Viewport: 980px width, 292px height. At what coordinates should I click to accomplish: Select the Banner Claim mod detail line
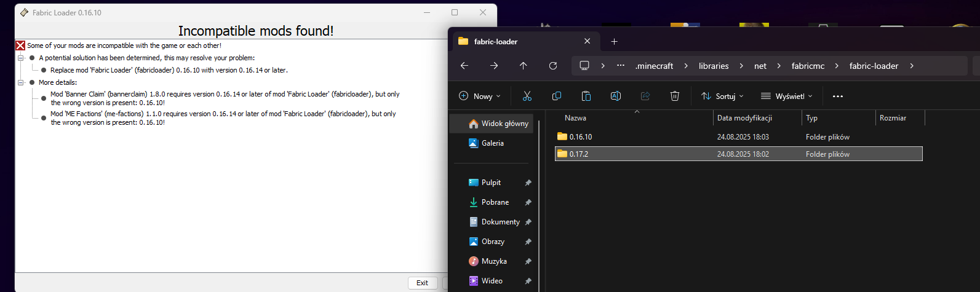tap(225, 98)
